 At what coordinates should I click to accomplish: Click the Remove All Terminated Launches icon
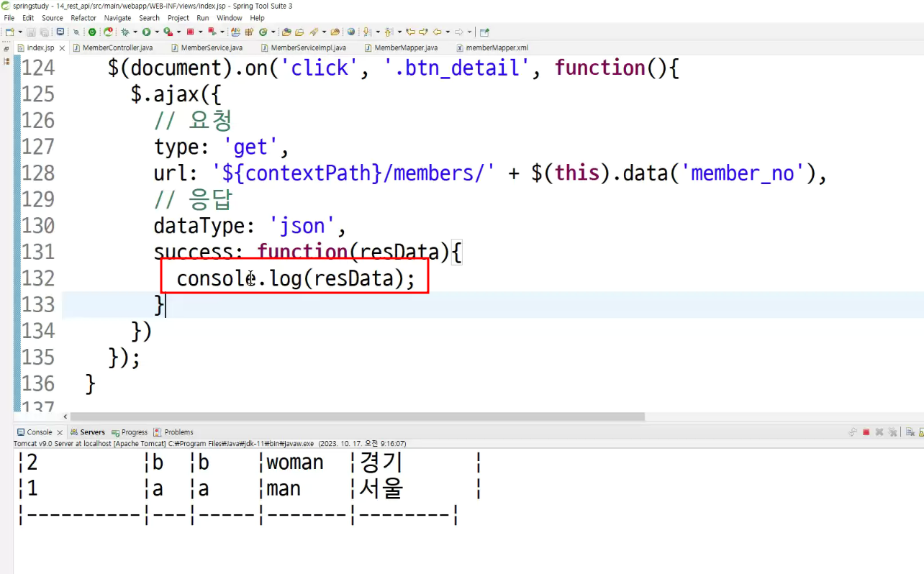pyautogui.click(x=892, y=432)
